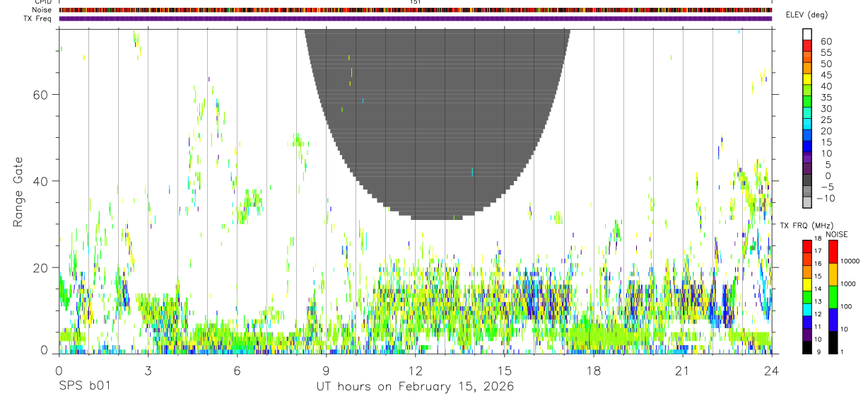Click the red swatch in the ELEV color bar
This screenshot has height=401, width=868.
point(807,45)
